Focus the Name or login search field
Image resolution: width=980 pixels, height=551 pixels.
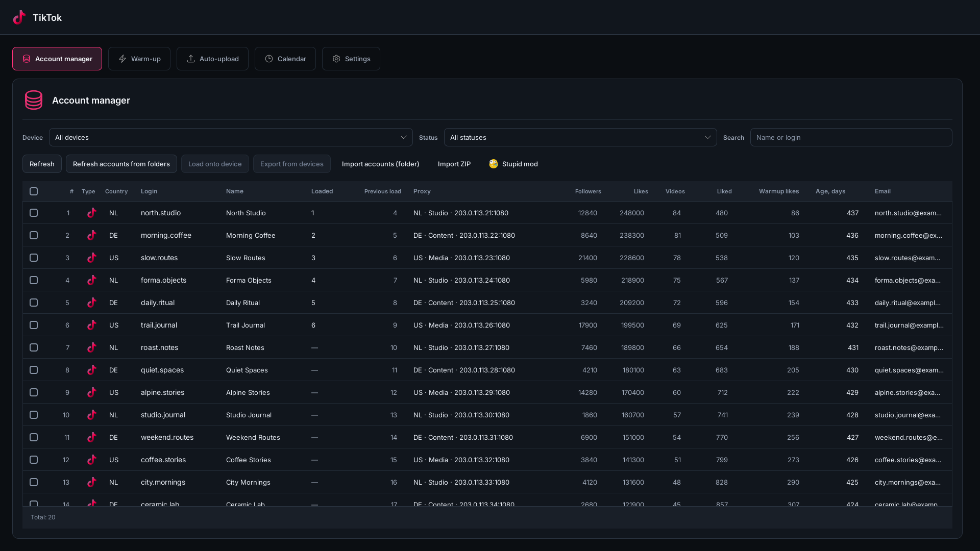[x=851, y=137]
